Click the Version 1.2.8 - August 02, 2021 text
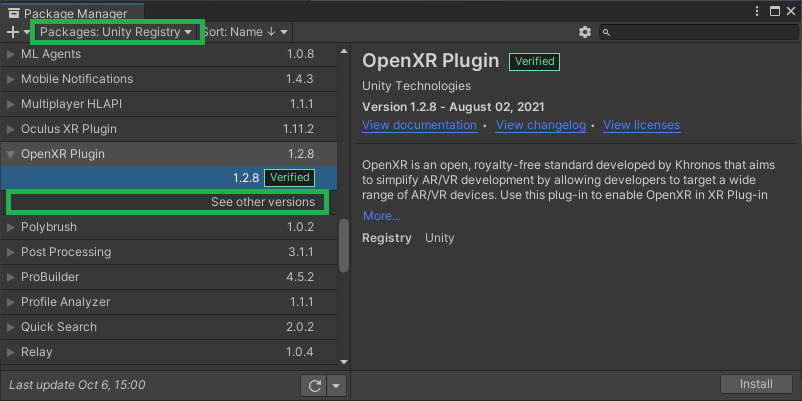The width and height of the screenshot is (802, 401). pos(453,107)
